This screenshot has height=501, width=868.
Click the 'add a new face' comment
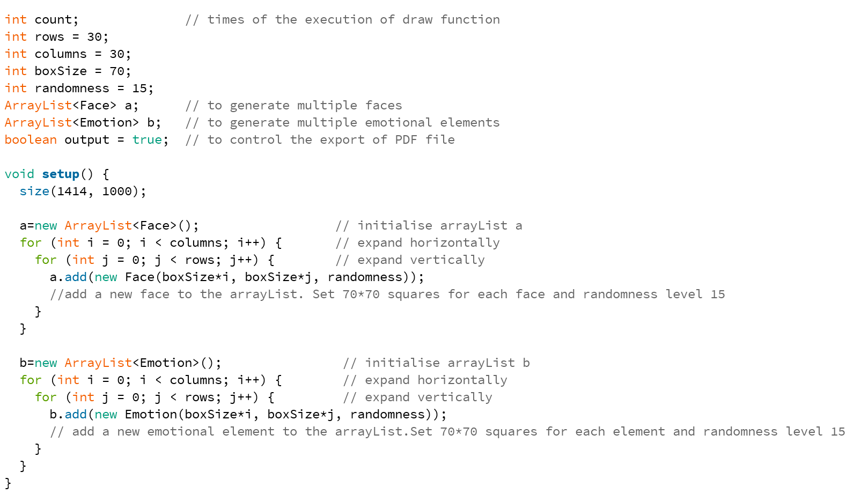pos(387,294)
